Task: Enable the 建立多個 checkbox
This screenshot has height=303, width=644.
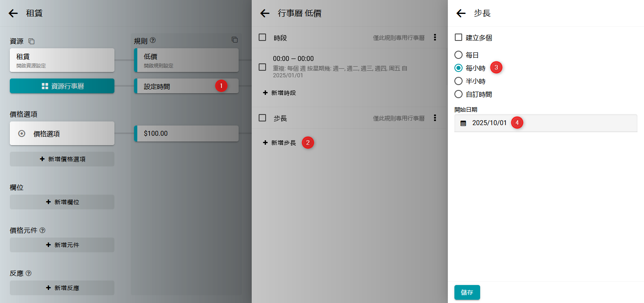Action: point(458,38)
